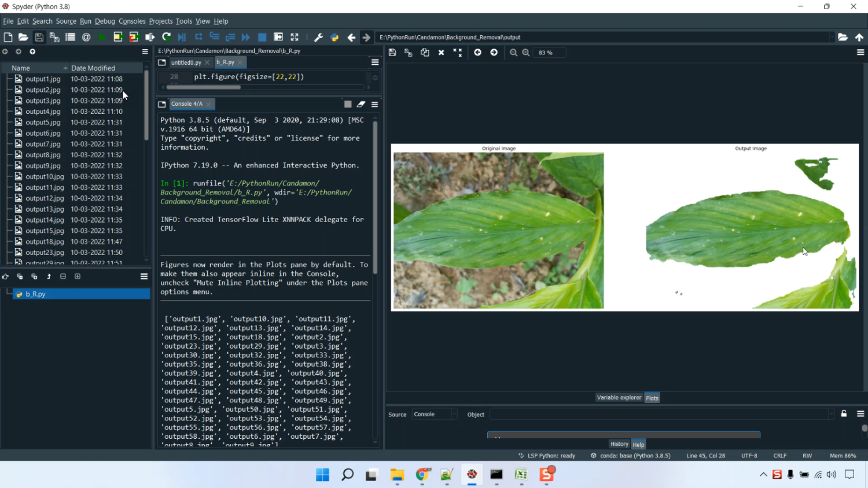The width and height of the screenshot is (868, 488).
Task: Remove all plots with the multi-X icon
Action: coord(457,53)
